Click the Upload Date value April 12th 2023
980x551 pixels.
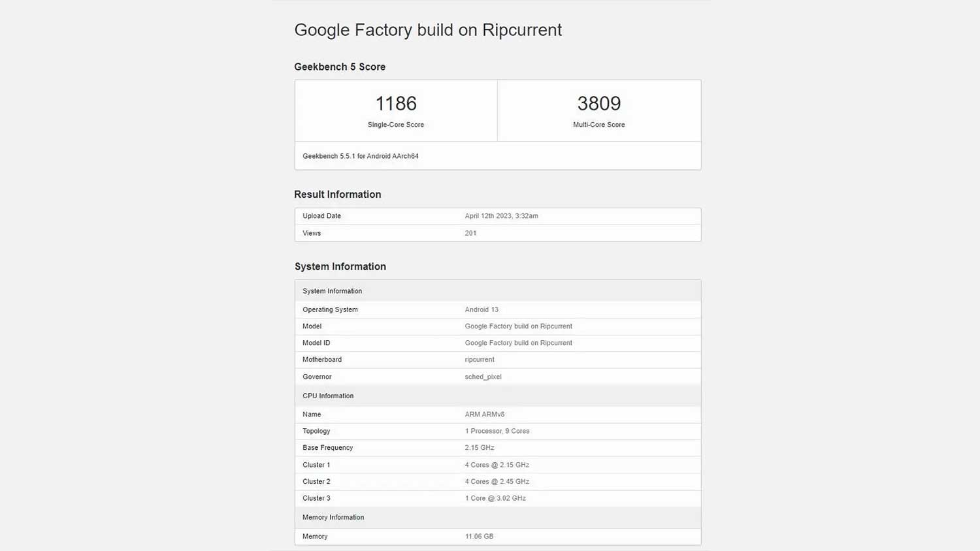pyautogui.click(x=502, y=216)
